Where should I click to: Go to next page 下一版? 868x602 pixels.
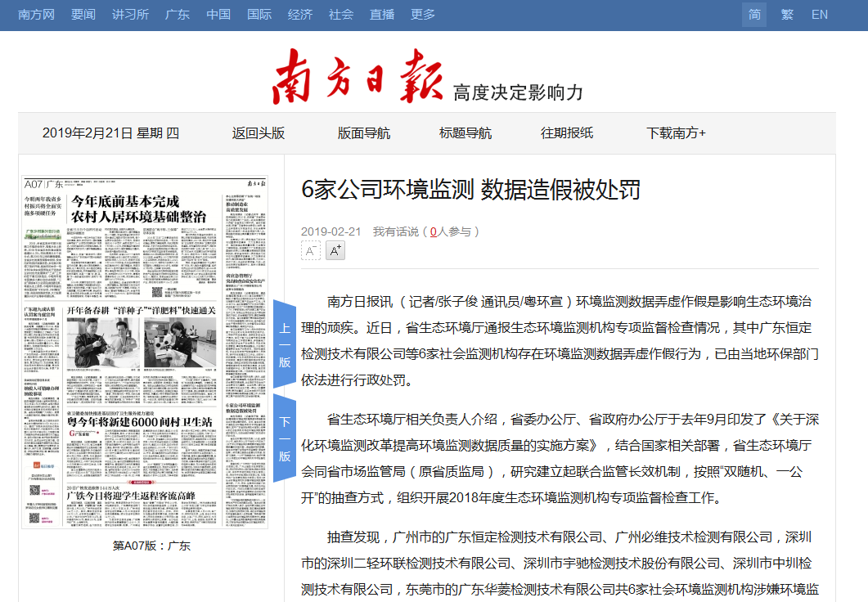285,438
